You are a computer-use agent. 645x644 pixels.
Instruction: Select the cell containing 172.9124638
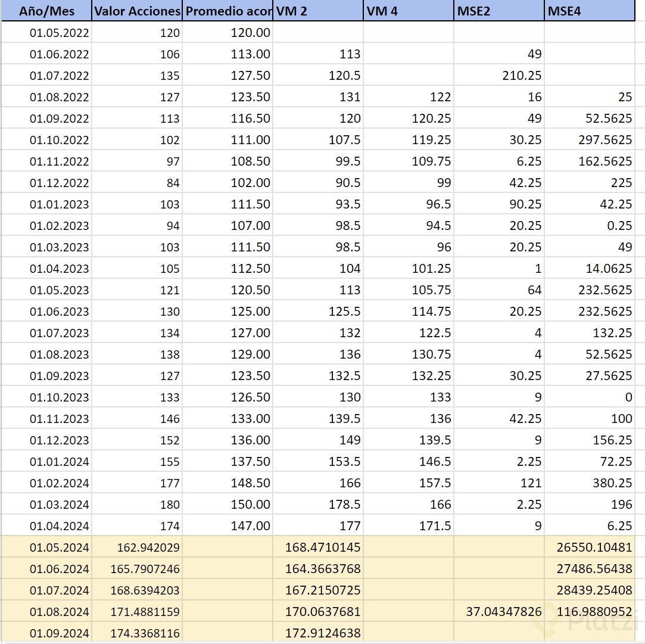click(x=318, y=633)
